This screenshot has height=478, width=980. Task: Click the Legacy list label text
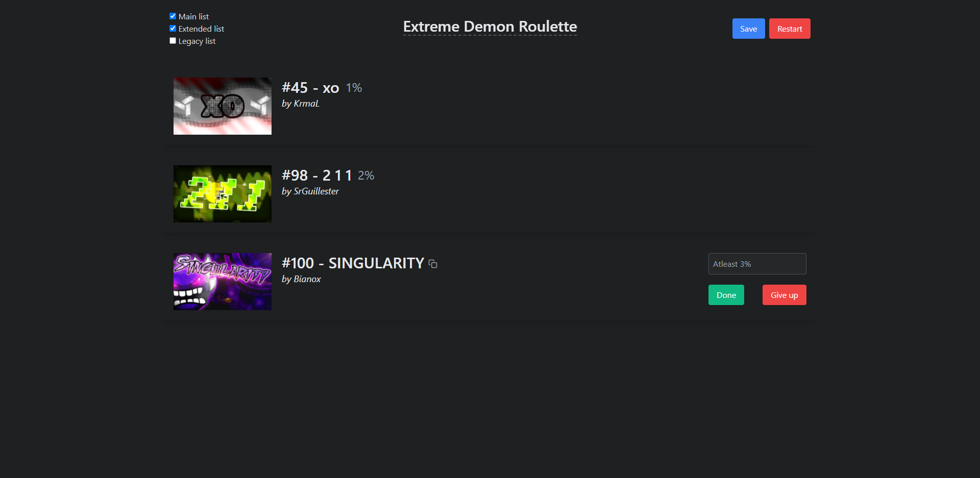[197, 41]
